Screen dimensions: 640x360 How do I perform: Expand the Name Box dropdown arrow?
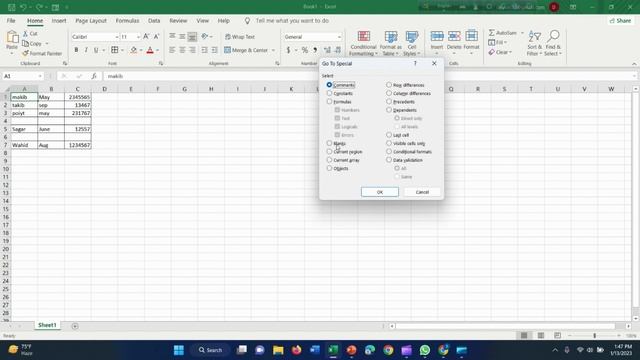point(40,76)
